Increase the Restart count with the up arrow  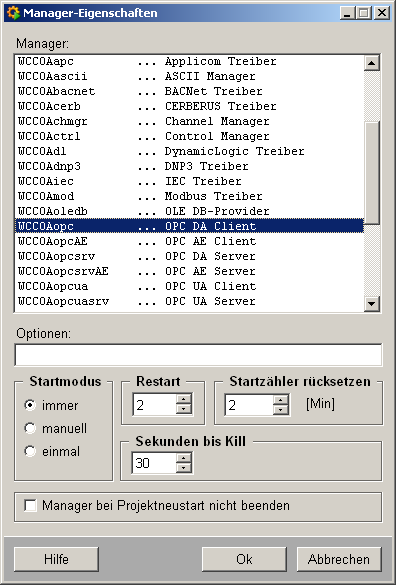184,399
